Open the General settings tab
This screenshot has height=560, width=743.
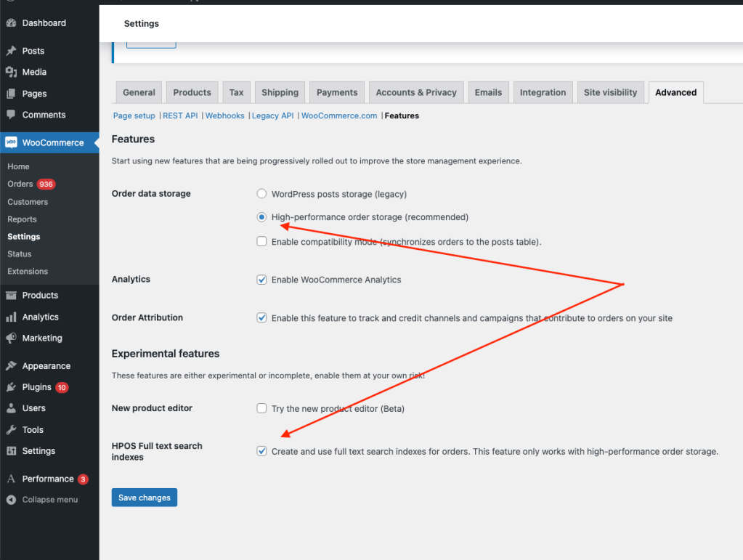(139, 92)
